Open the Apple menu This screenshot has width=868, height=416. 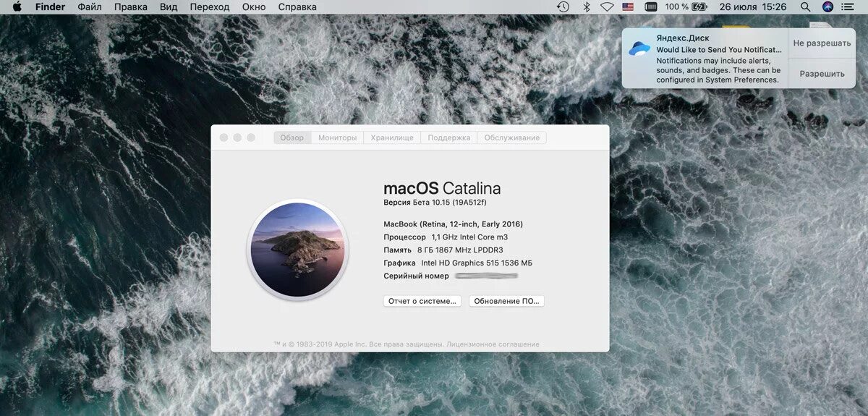point(17,7)
